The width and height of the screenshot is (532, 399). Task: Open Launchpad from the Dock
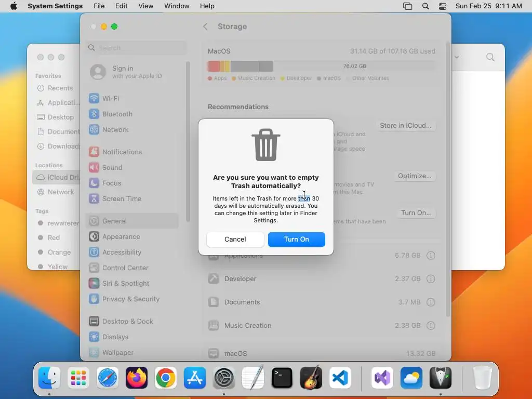click(x=78, y=378)
